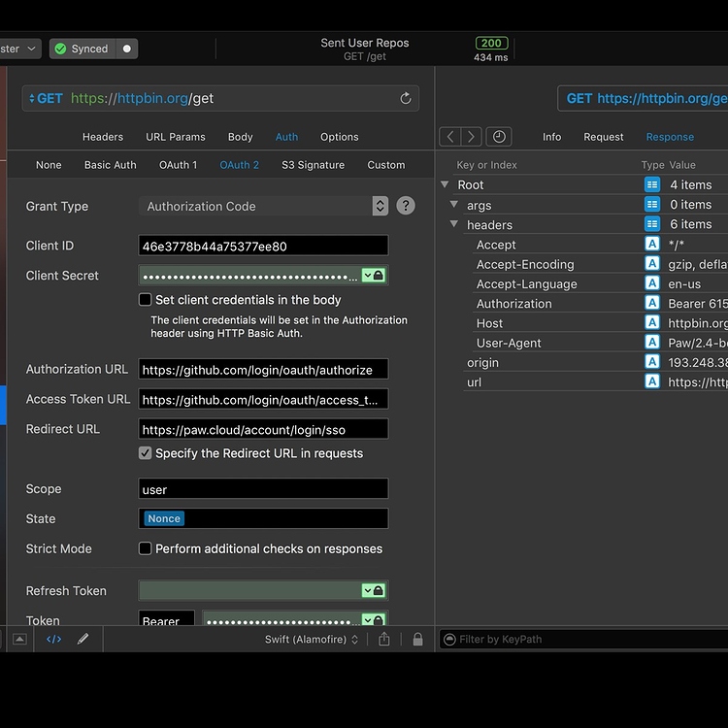The height and width of the screenshot is (728, 728).
Task: Switch to the Options tab
Action: click(340, 137)
